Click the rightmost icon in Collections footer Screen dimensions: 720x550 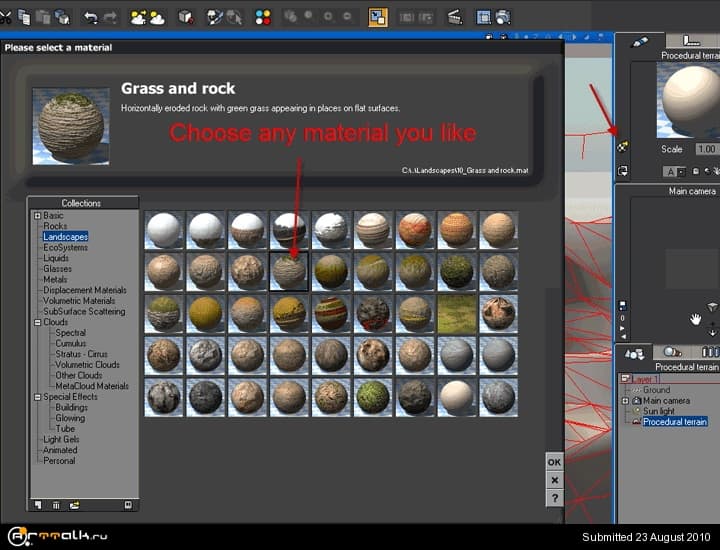(128, 505)
